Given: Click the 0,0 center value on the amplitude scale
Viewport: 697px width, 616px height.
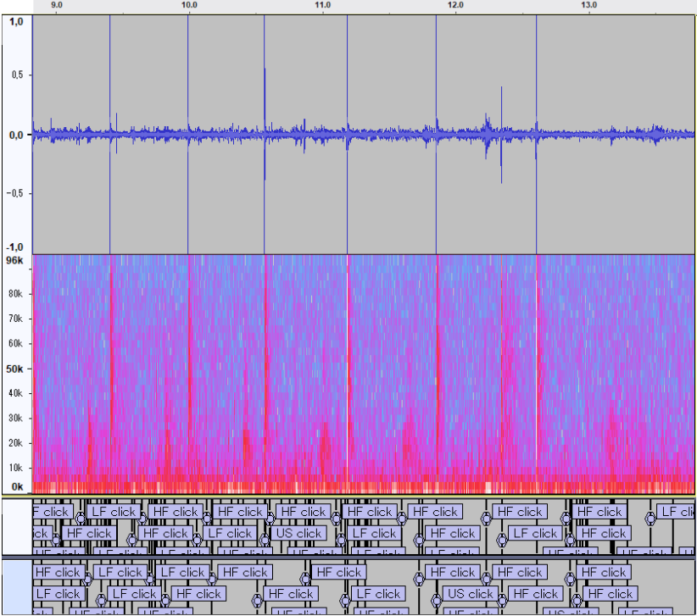Looking at the screenshot, I should [x=16, y=135].
